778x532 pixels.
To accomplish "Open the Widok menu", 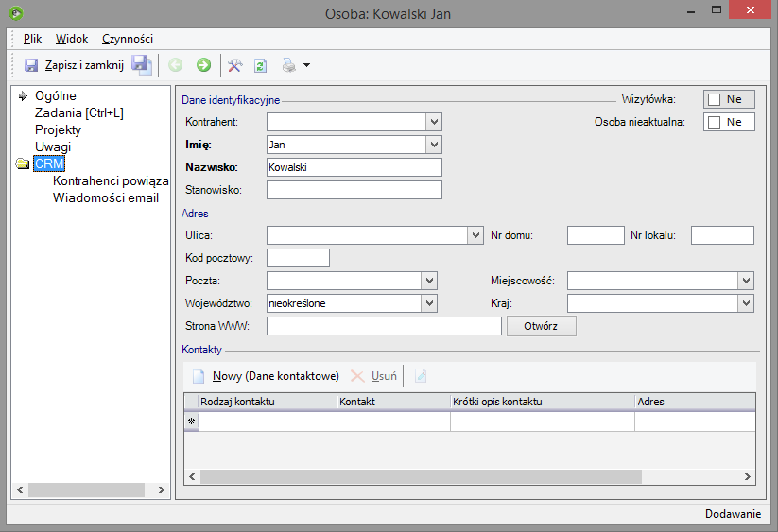I will click(x=72, y=39).
